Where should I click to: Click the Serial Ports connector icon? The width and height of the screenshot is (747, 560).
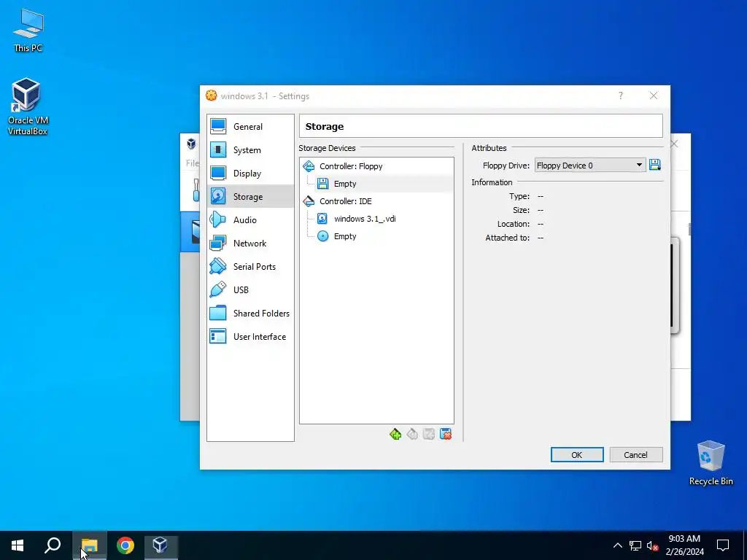click(217, 266)
